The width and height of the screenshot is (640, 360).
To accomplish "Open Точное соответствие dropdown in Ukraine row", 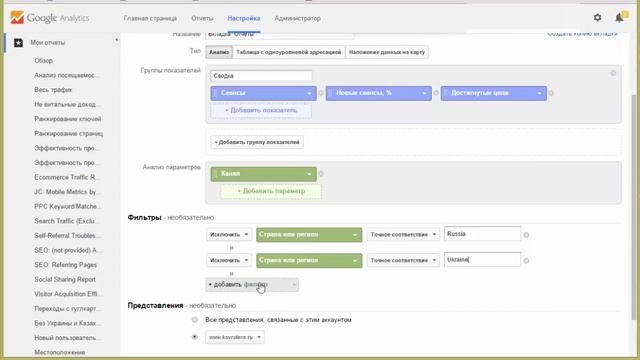I will [x=403, y=260].
